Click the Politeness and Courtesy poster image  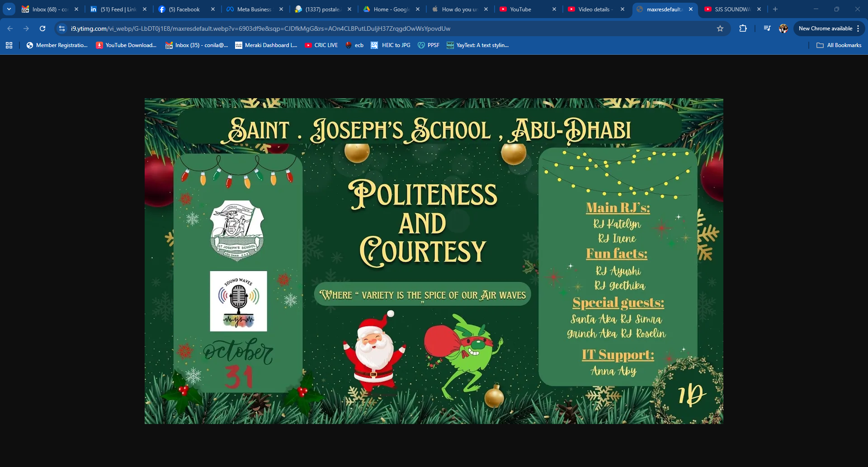[434, 261]
